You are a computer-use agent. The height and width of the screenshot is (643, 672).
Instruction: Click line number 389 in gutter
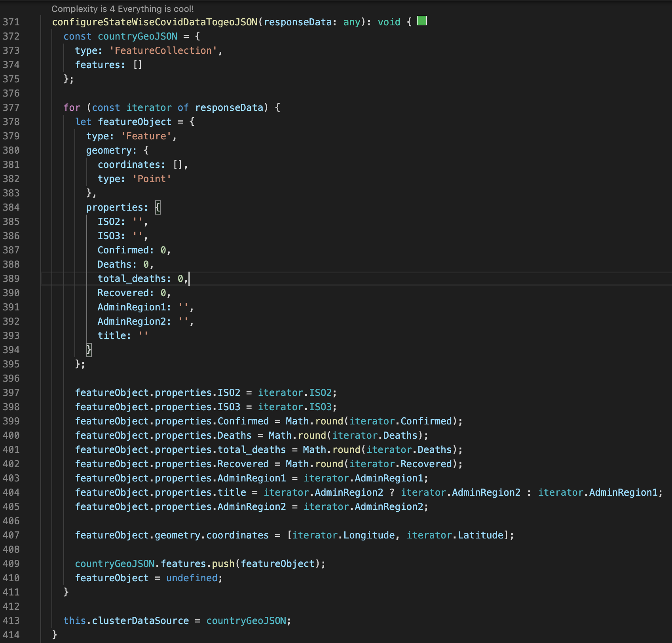[x=11, y=279]
